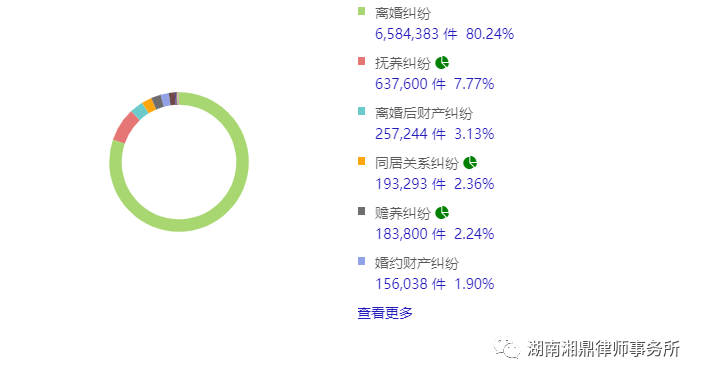702x379 pixels.
Task: Click green legend square for 离婚纠纷
Action: pyautogui.click(x=361, y=11)
